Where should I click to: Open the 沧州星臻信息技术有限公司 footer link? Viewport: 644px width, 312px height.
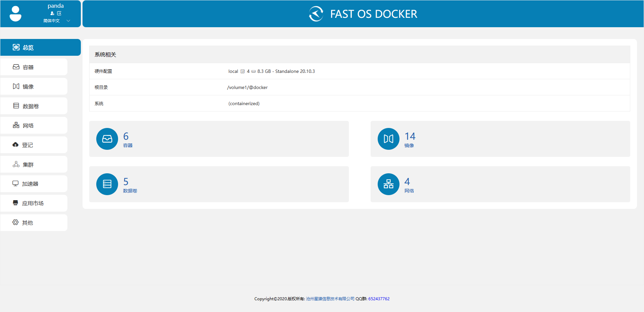pyautogui.click(x=330, y=299)
